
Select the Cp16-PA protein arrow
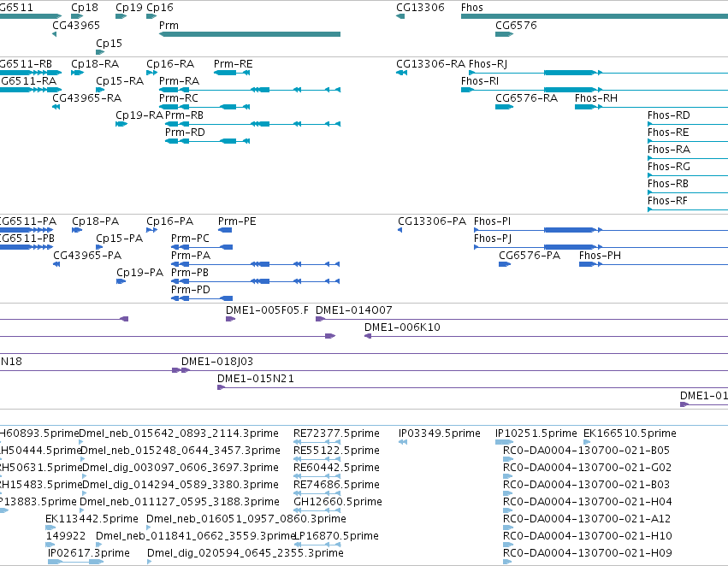(x=151, y=230)
